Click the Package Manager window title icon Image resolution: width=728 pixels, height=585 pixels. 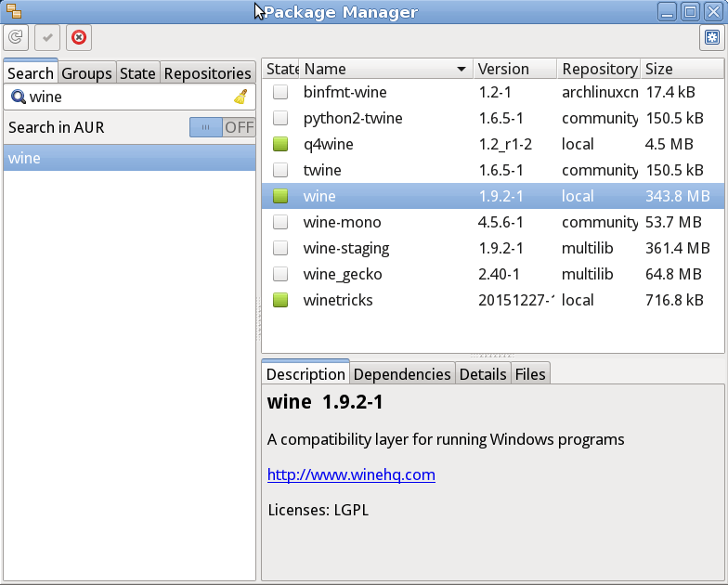coord(14,11)
